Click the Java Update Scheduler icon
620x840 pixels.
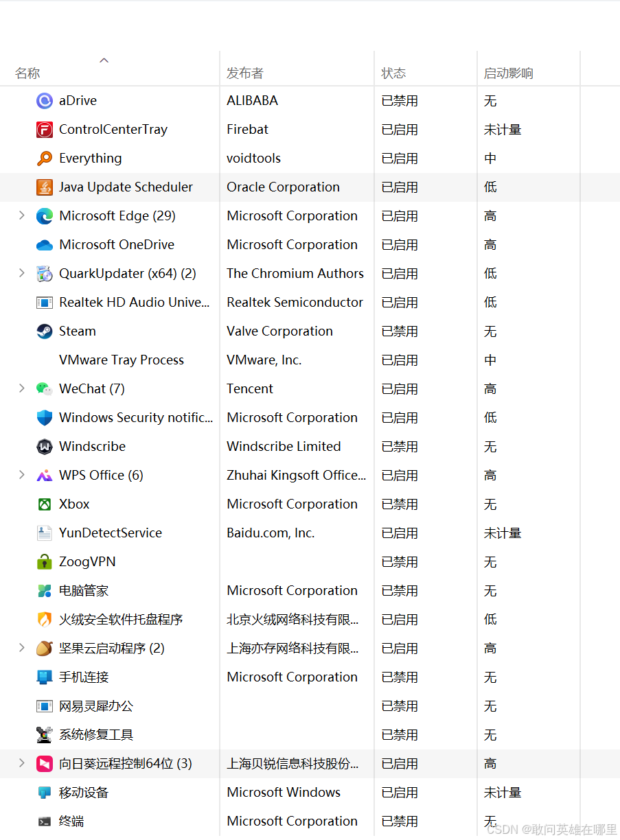[x=45, y=187]
